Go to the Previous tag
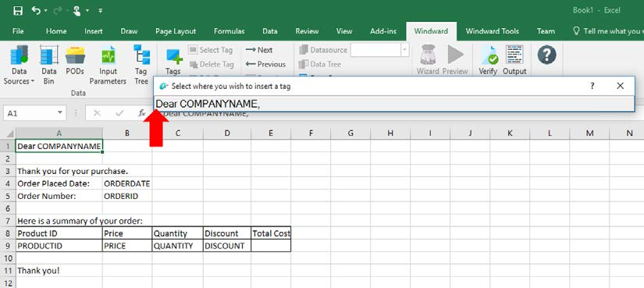 click(x=265, y=65)
